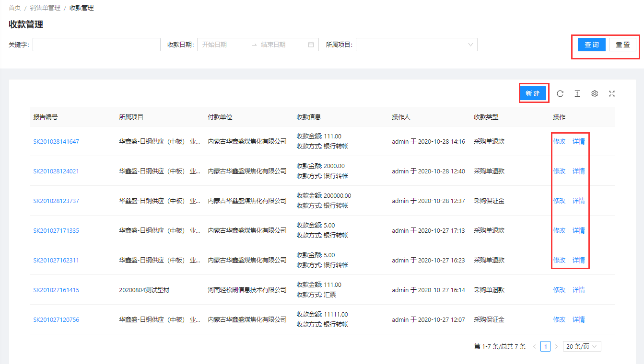The width and height of the screenshot is (644, 364).
Task: Click admin 于 2020-10-27 12:07 cell
Action: [x=428, y=320]
